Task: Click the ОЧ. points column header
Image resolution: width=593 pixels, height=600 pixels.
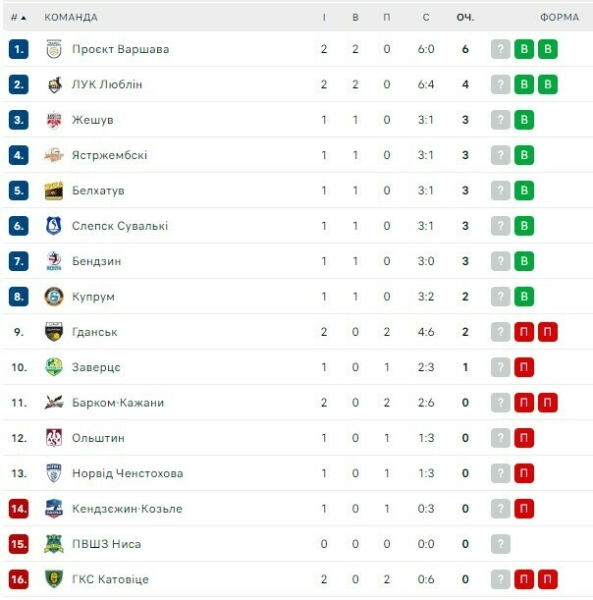Action: (x=465, y=18)
